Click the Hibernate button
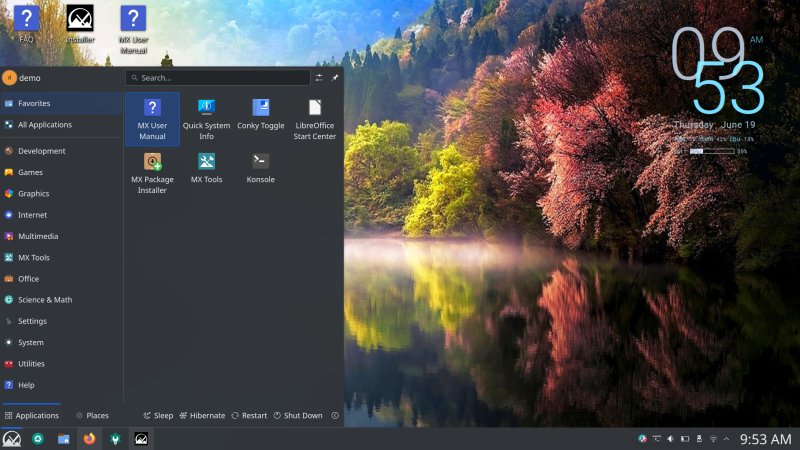This screenshot has width=800, height=450. 202,415
